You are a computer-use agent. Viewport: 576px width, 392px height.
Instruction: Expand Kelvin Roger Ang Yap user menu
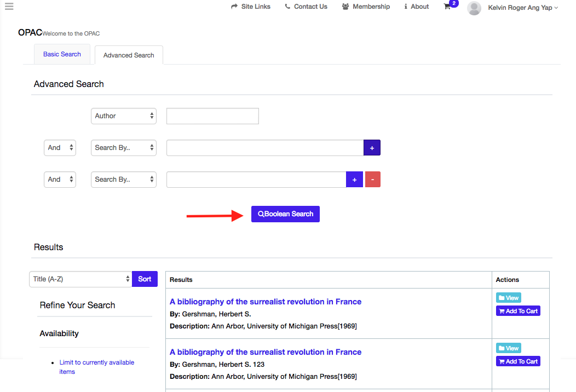point(523,8)
